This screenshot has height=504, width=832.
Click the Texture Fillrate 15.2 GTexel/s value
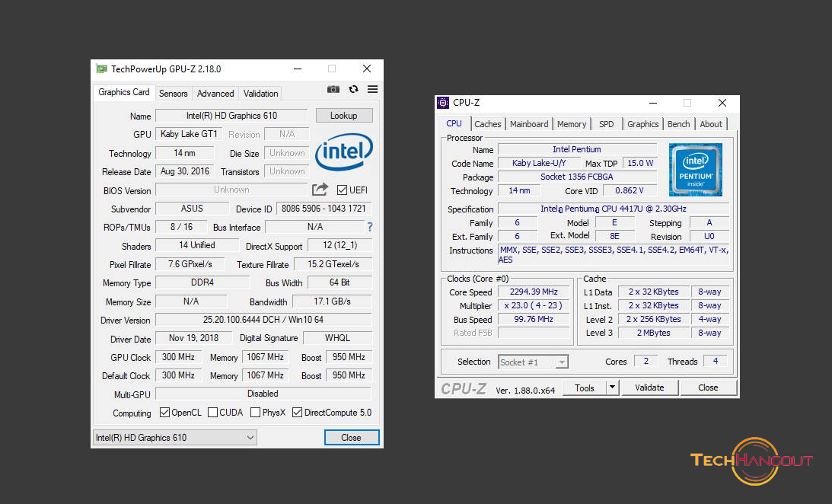(333, 264)
